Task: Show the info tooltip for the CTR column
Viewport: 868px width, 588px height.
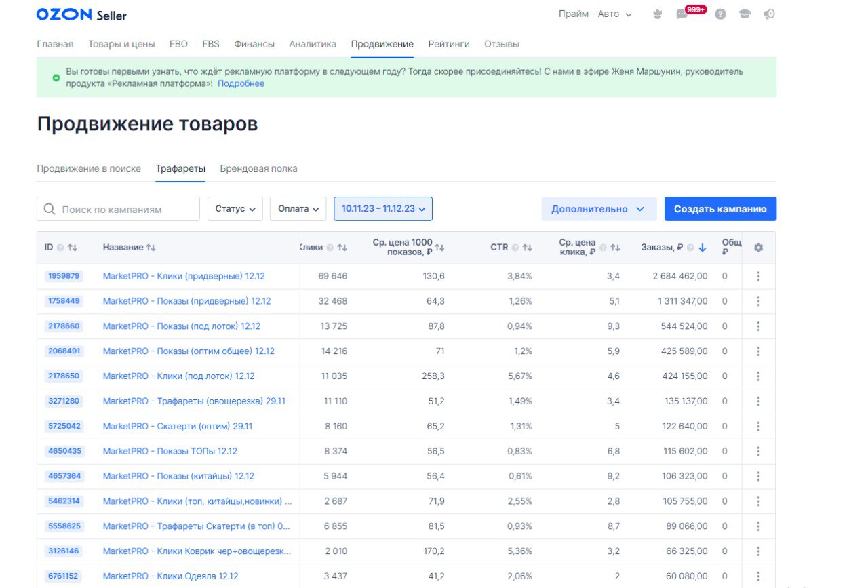Action: (515, 248)
